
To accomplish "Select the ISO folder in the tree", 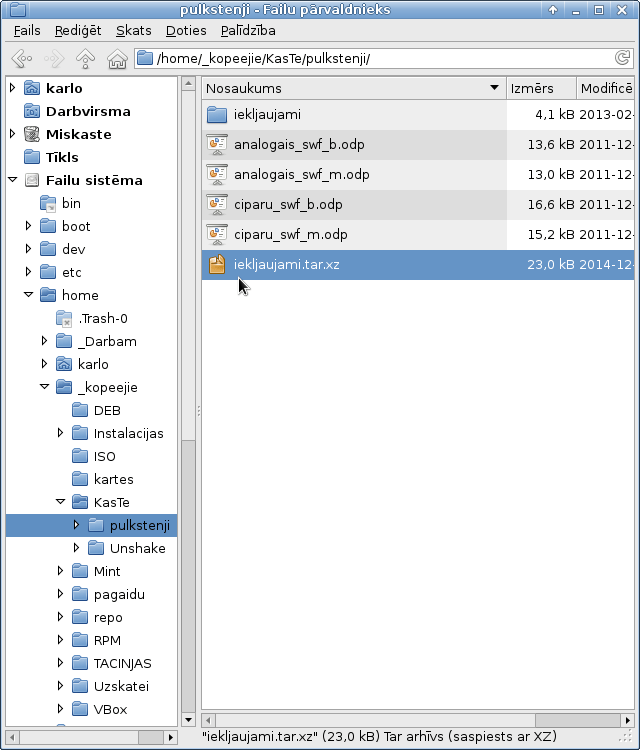I will click(x=104, y=457).
